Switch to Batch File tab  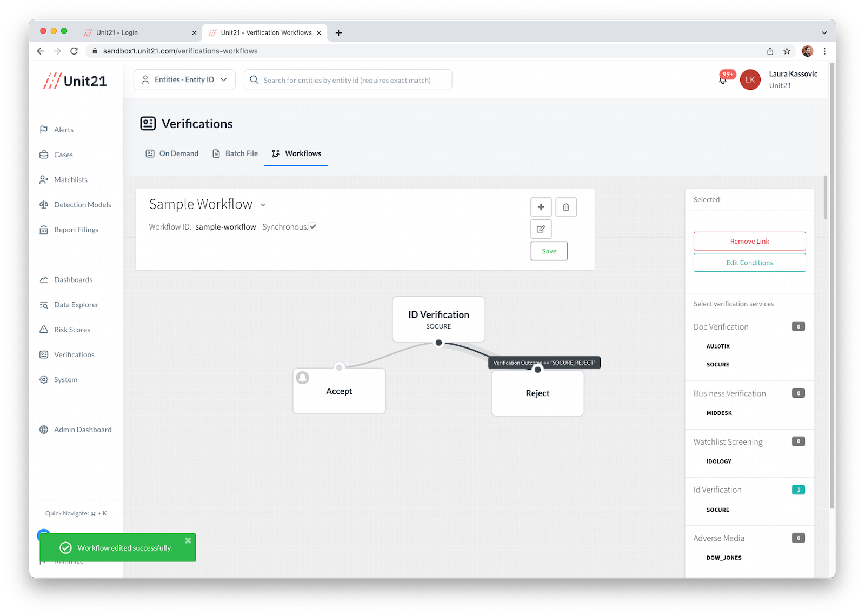tap(235, 153)
